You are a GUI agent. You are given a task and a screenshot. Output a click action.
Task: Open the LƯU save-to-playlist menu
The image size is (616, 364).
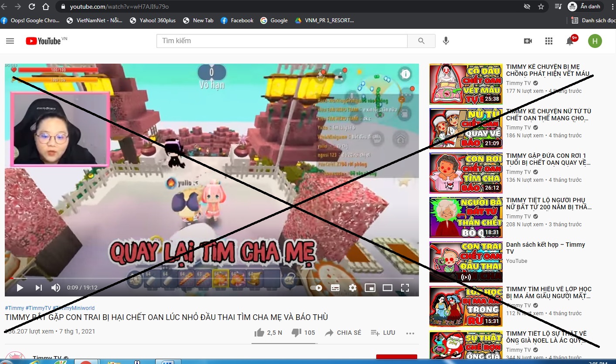coord(383,333)
